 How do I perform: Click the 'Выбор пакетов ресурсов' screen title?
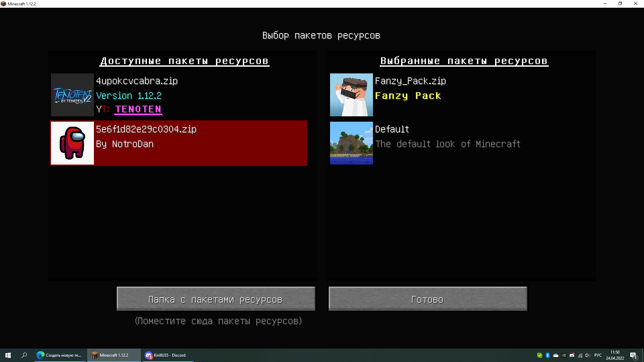click(321, 36)
